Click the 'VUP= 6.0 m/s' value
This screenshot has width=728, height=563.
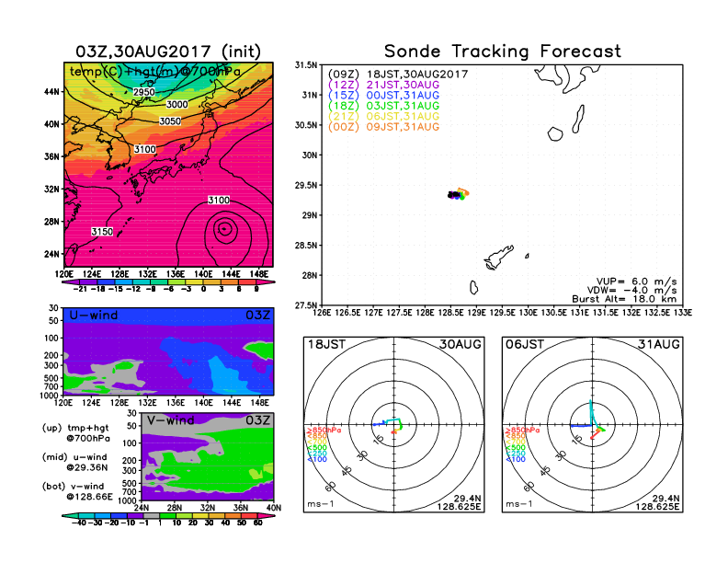636,281
